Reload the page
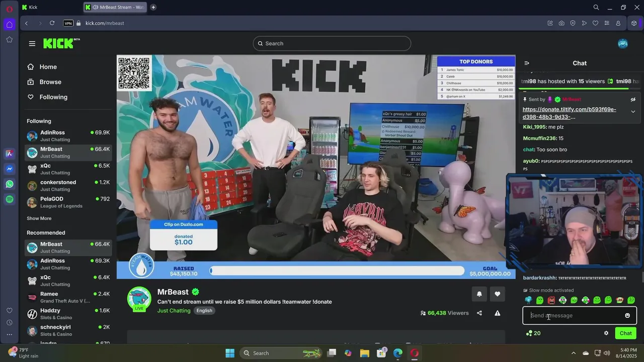644x362 pixels. (52, 23)
